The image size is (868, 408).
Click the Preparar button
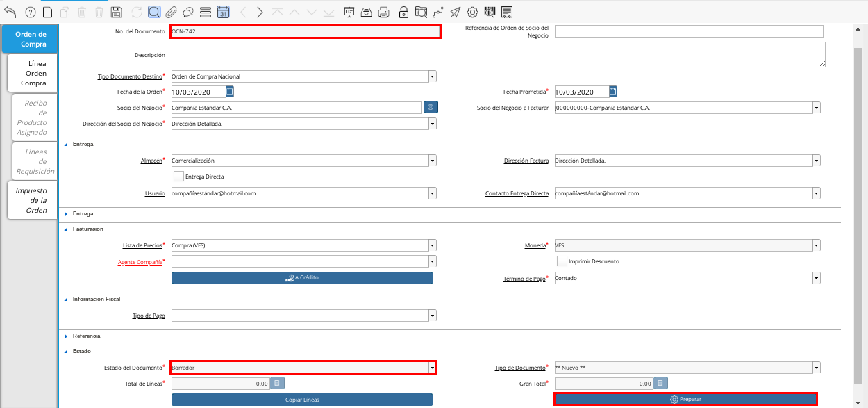685,400
